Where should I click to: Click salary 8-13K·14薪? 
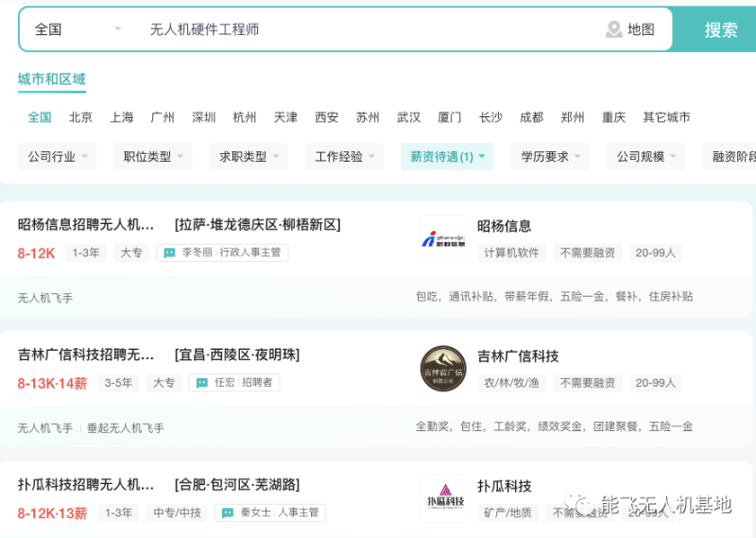point(52,384)
